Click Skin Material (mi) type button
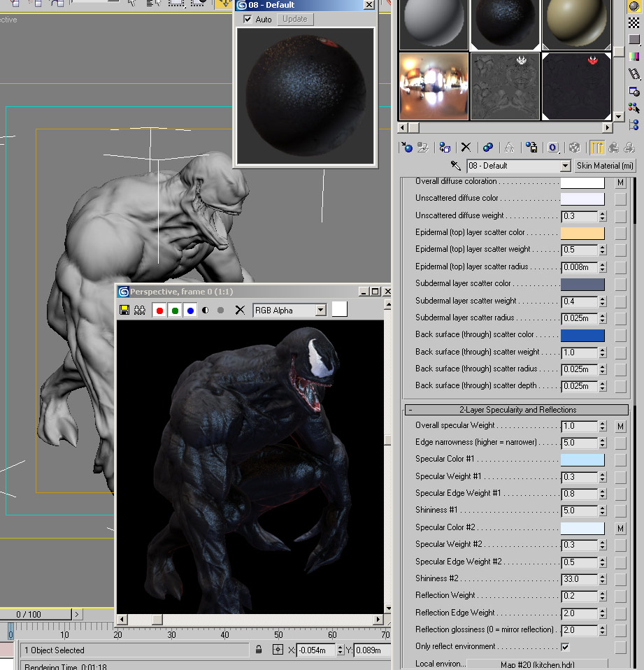The image size is (644, 670). (x=605, y=165)
